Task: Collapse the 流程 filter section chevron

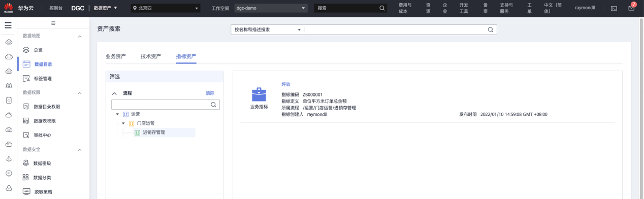Action: pyautogui.click(x=114, y=93)
